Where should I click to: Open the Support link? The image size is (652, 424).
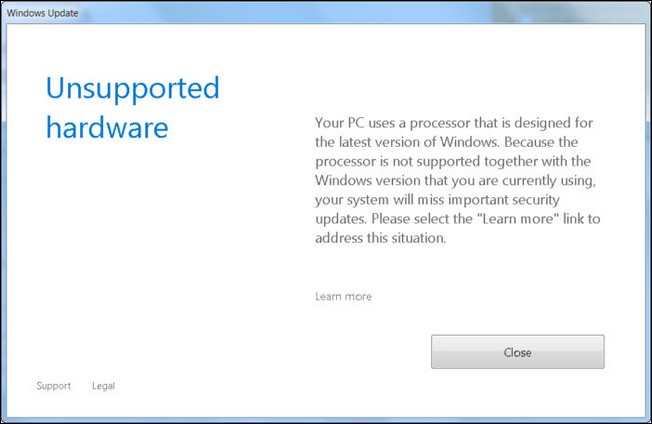tap(54, 386)
